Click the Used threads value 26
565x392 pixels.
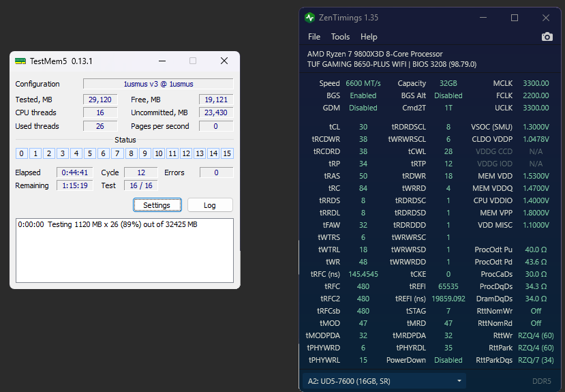click(100, 127)
